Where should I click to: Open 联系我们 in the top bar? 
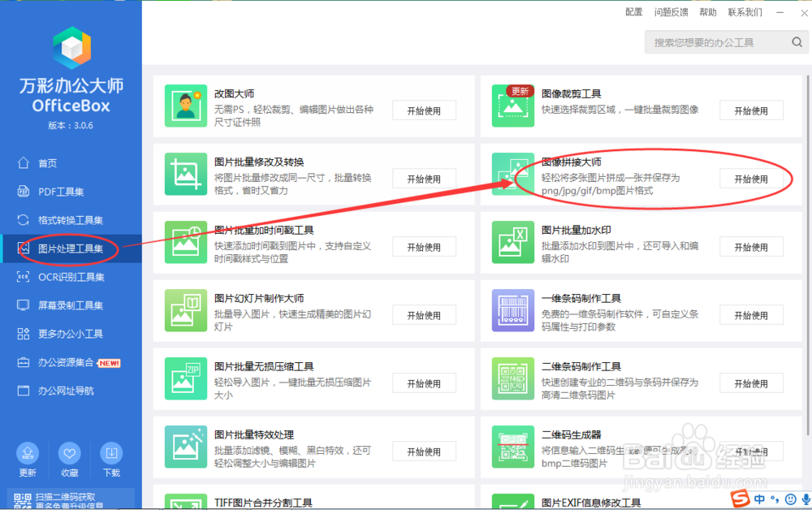tap(745, 12)
